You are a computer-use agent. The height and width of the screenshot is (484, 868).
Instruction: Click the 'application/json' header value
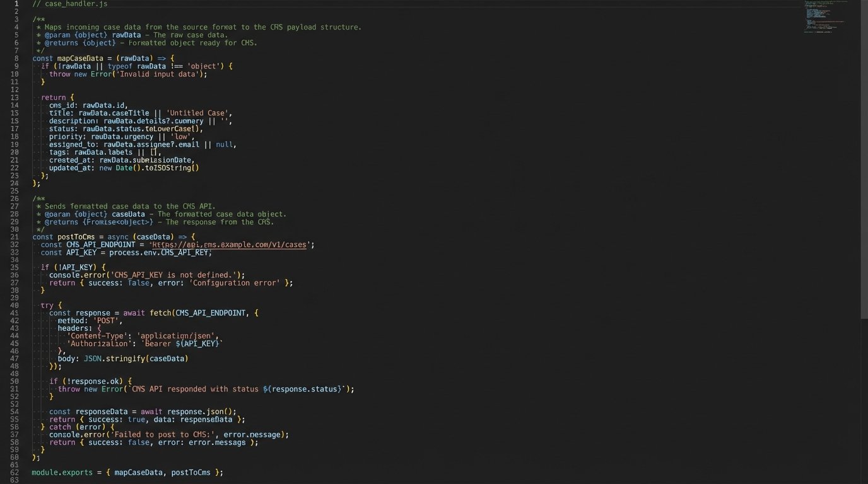pos(177,336)
